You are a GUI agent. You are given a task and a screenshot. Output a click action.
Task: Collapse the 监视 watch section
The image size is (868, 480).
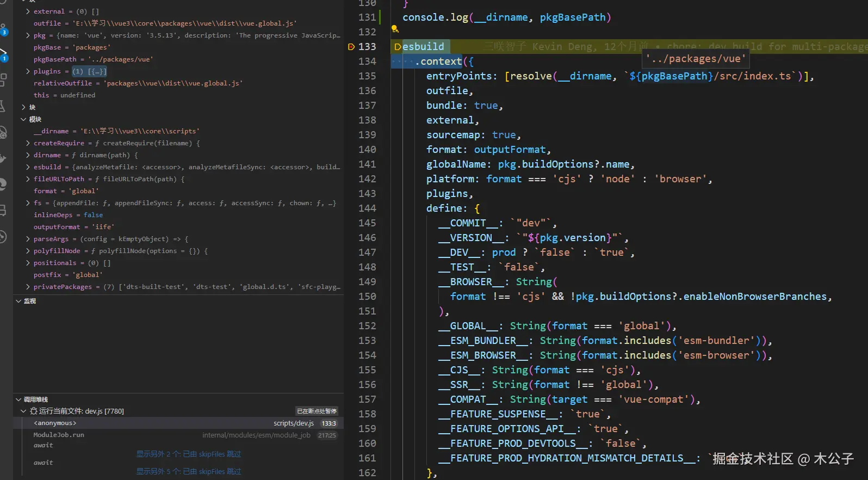coord(18,301)
